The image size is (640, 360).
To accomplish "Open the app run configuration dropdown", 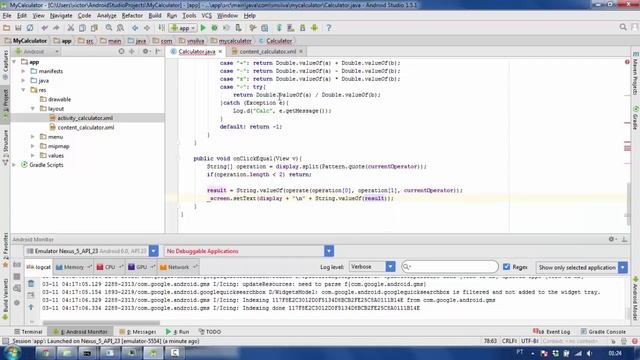I will click(183, 28).
